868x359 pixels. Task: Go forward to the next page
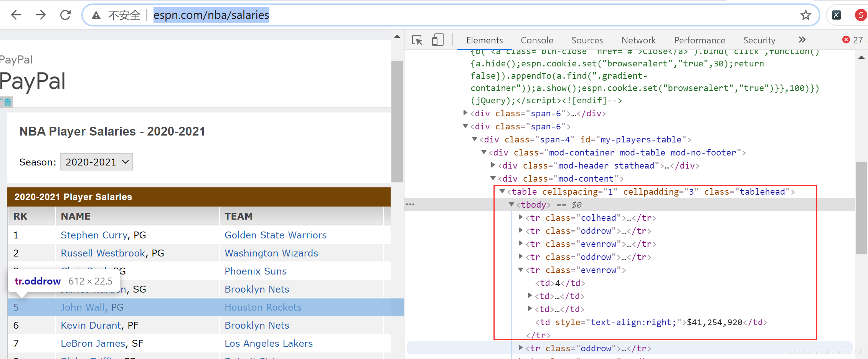41,15
